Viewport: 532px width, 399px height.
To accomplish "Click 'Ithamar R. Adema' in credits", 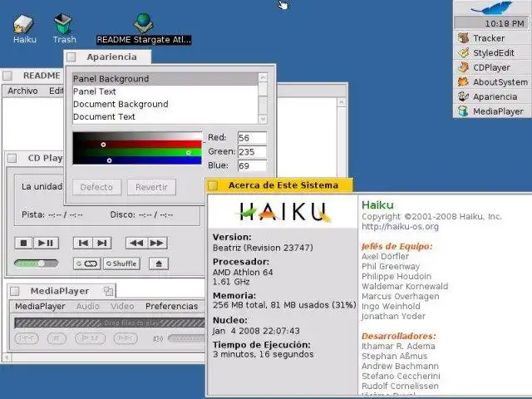I will (x=398, y=346).
